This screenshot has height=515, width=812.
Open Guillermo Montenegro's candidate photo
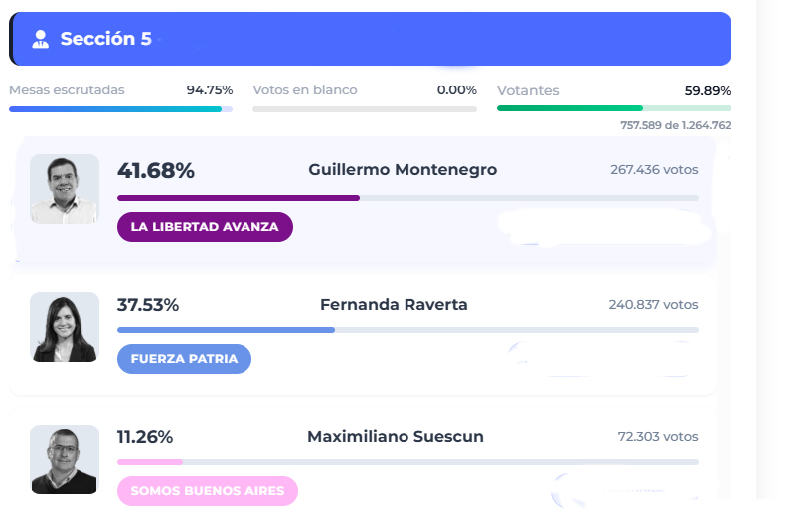tap(65, 189)
